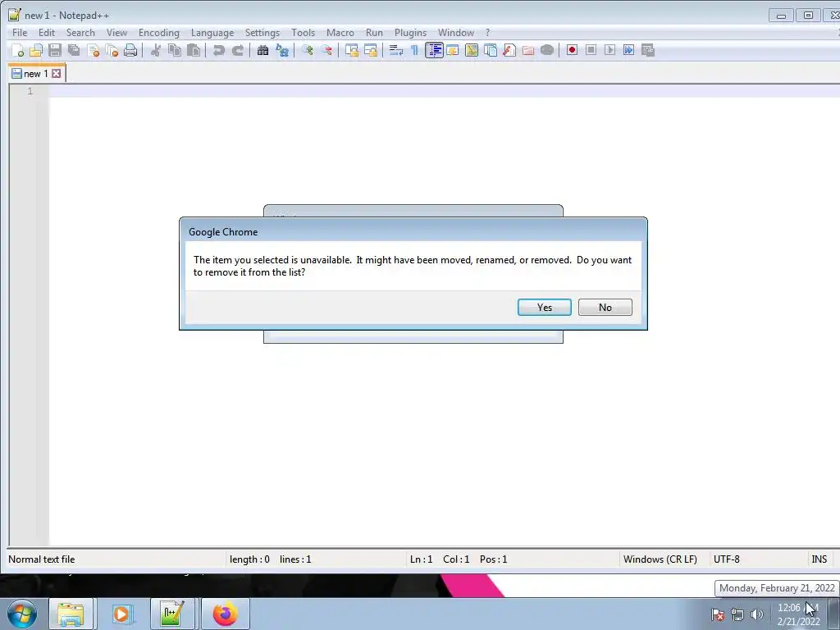Toggle synchronize horizontal scrolling icon

pos(370,50)
